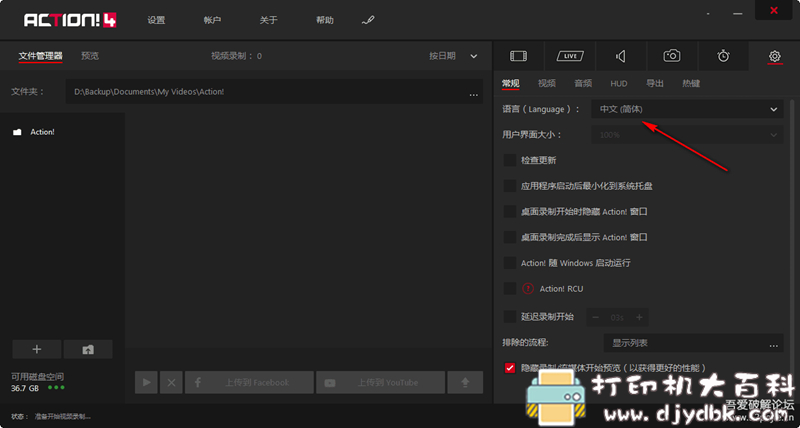This screenshot has width=800, height=428.
Task: Open the LIVE streaming tab icon
Action: pyautogui.click(x=570, y=56)
